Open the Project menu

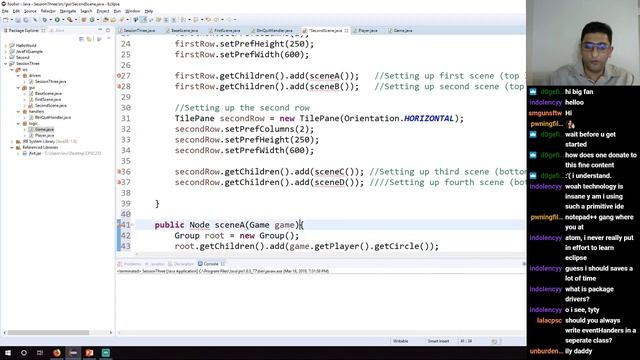pos(103,11)
